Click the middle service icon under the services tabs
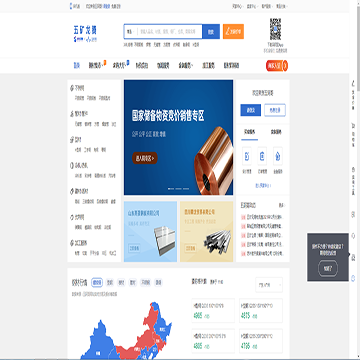This screenshot has height=360, width=360. tap(262, 156)
